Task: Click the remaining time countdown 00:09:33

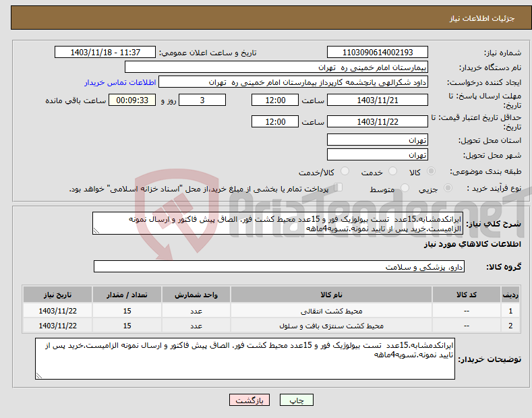Action: coord(132,100)
